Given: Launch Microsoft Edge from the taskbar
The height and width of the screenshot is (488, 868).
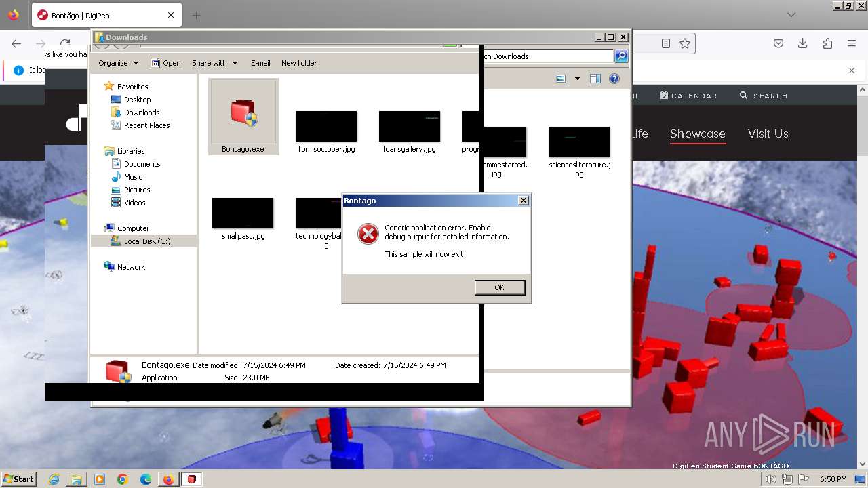Looking at the screenshot, I should coord(146,479).
